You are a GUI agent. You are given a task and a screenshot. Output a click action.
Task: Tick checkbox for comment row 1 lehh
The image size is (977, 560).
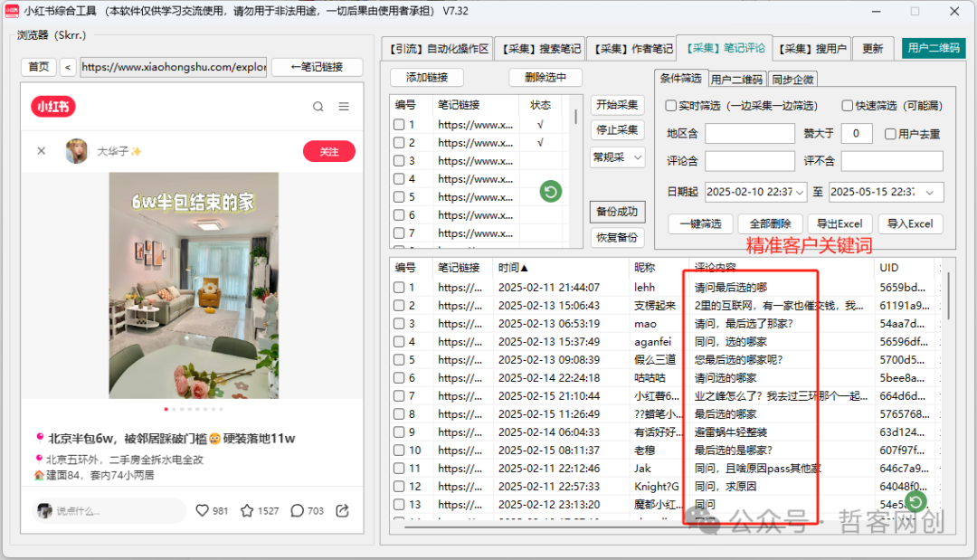tap(399, 287)
